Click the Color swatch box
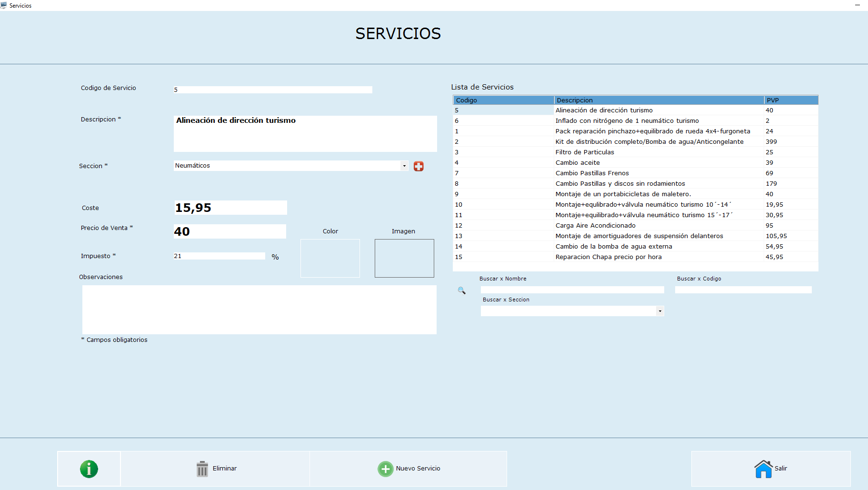Screen dimensions: 868x490 coord(330,258)
